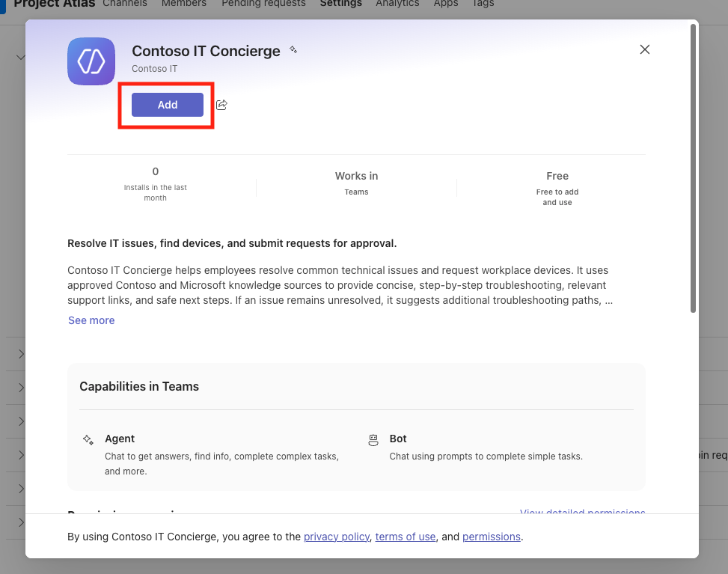Open the privacy policy link
The image size is (728, 574).
click(337, 537)
